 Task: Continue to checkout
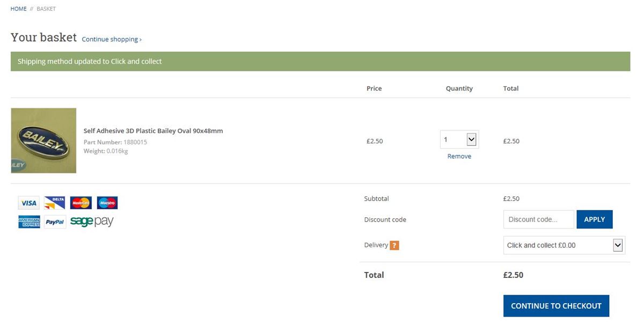click(556, 306)
